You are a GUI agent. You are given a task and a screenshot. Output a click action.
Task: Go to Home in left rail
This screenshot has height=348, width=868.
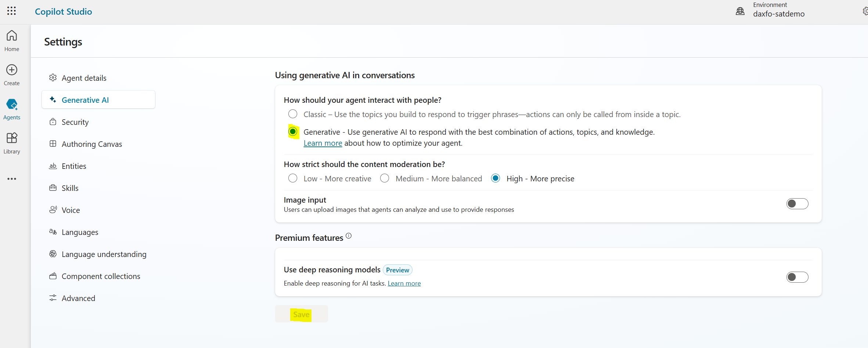pyautogui.click(x=12, y=36)
